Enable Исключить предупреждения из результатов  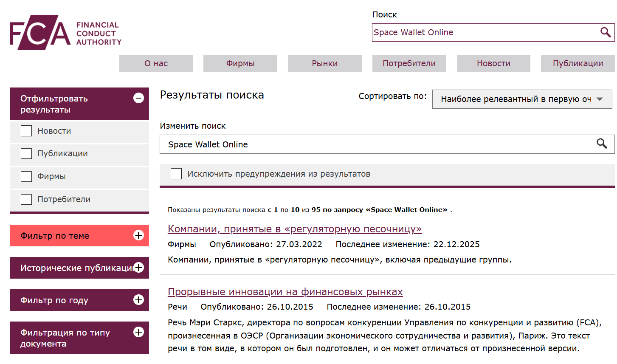[x=176, y=173]
